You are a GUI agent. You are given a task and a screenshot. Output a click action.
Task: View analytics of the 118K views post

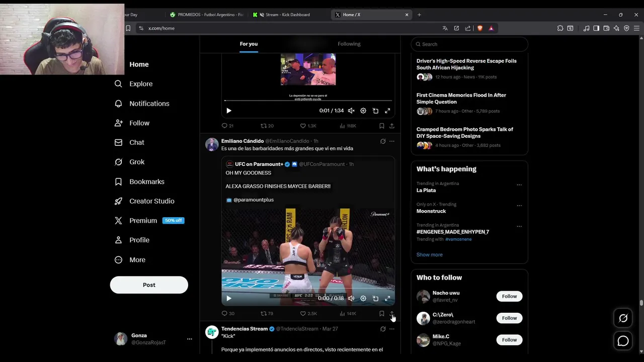click(x=348, y=126)
